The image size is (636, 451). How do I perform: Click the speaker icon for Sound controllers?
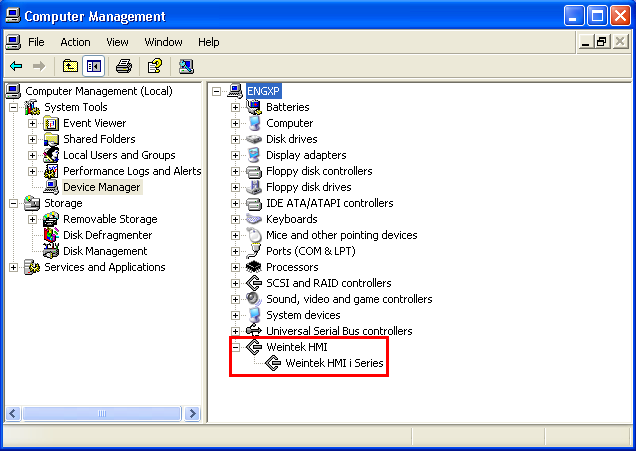tap(254, 299)
